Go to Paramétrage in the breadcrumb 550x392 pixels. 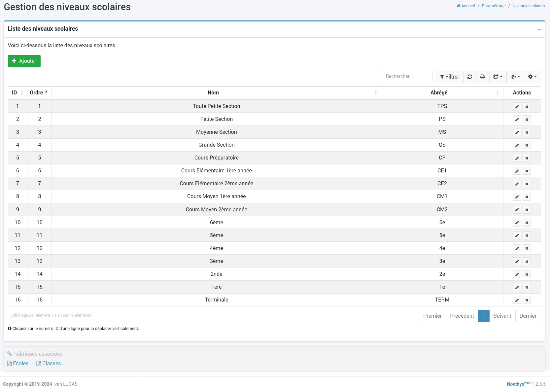[493, 6]
